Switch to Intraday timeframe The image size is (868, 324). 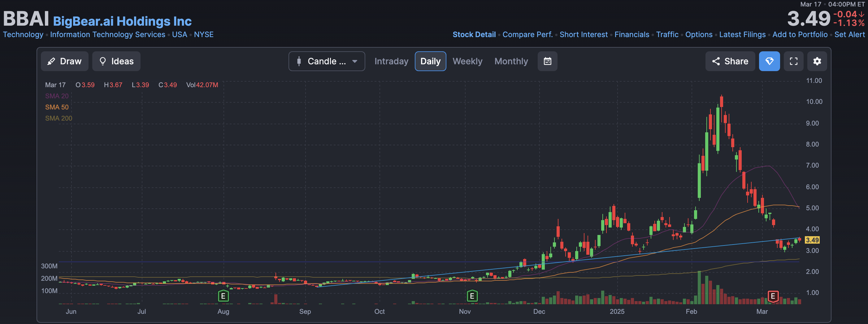point(391,61)
